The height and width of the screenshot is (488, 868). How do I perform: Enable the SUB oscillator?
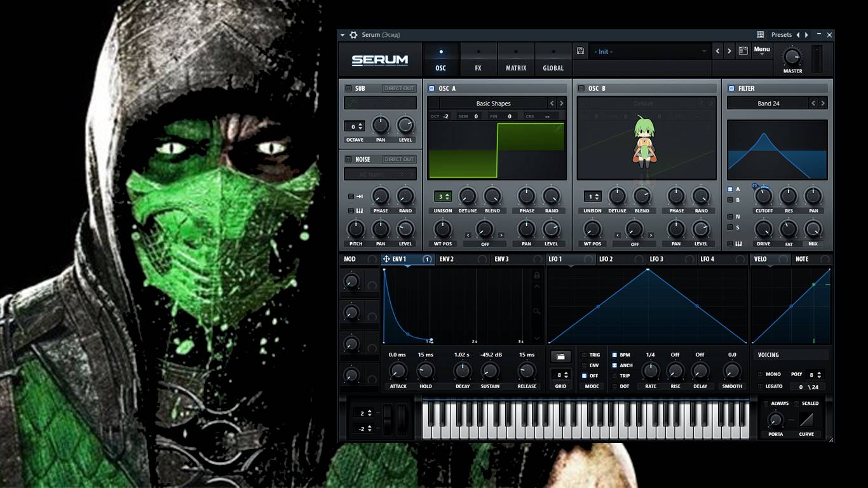click(x=348, y=88)
